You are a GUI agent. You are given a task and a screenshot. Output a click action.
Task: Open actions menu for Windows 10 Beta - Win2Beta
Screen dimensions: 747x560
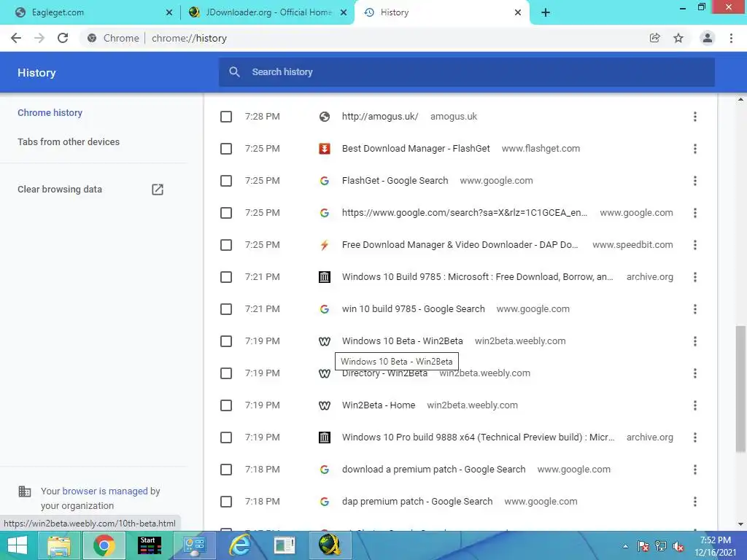(x=695, y=341)
